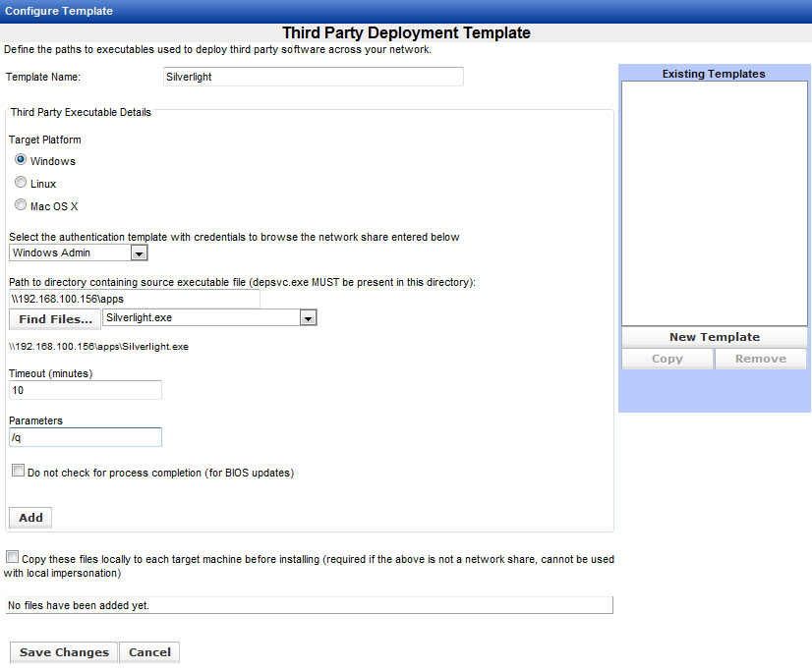
Task: Click the Template Name text field
Action: pos(313,77)
